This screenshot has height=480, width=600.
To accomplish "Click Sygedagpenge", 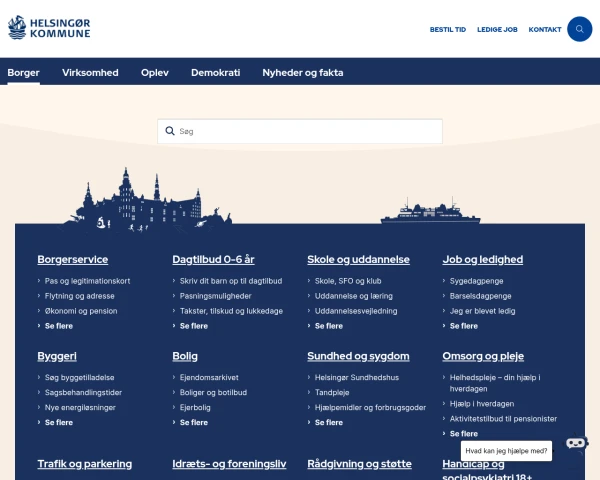I will (476, 281).
